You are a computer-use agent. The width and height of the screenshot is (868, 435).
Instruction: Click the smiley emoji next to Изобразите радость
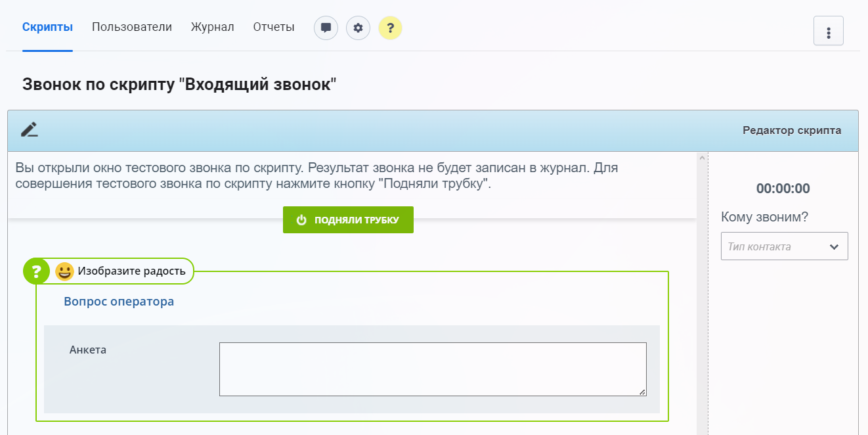click(x=64, y=271)
